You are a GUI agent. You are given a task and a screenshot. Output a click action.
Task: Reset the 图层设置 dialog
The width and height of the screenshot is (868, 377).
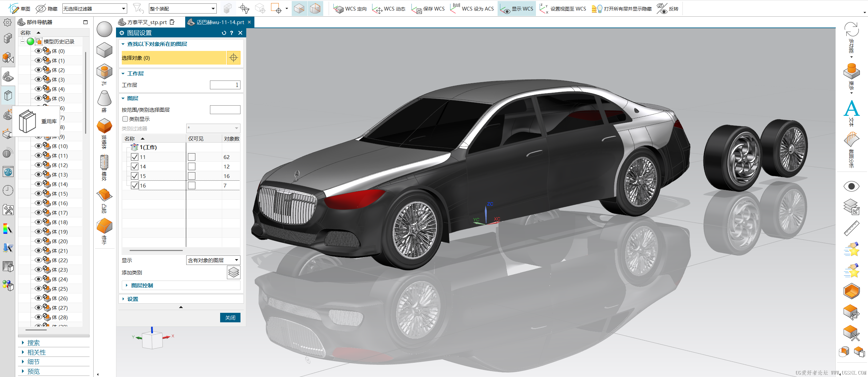click(224, 33)
